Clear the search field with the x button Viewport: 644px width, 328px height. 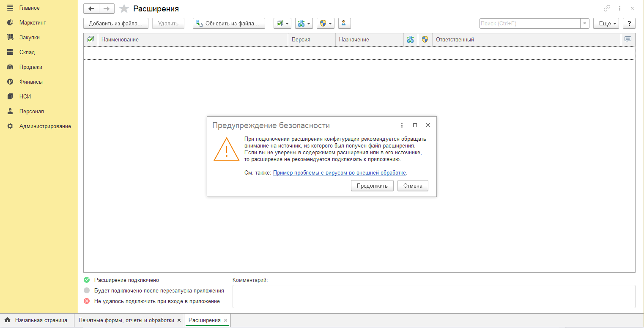(x=585, y=24)
